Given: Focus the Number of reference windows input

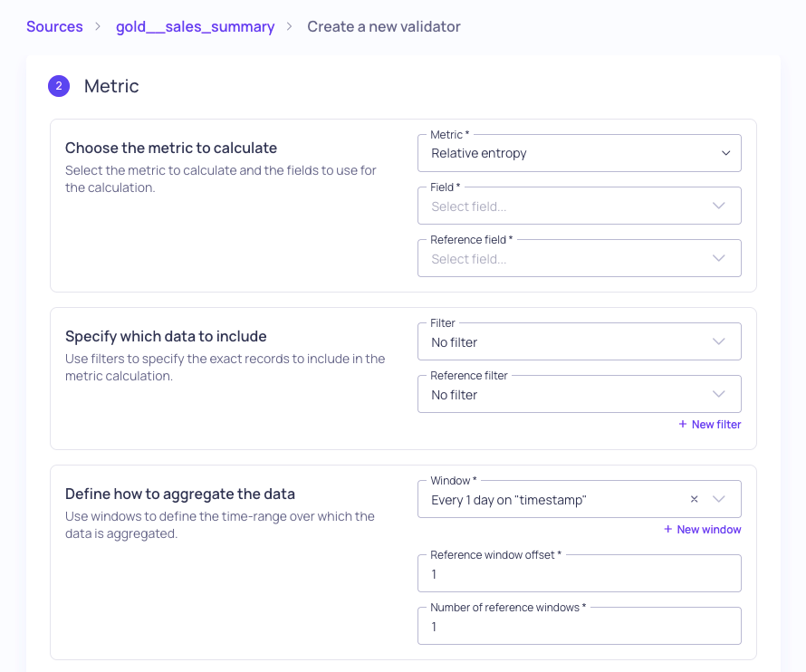Looking at the screenshot, I should [580, 626].
